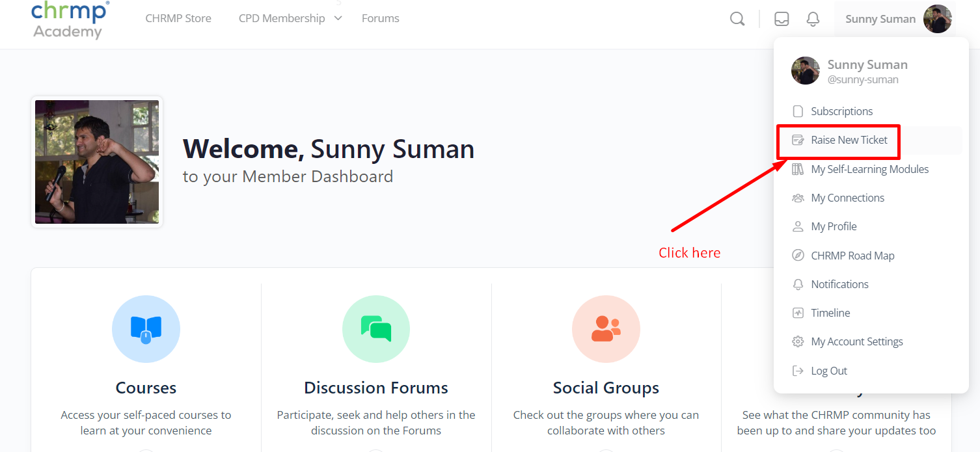Viewport: 980px width, 452px height.
Task: Open My Account Settings entry
Action: pos(857,341)
